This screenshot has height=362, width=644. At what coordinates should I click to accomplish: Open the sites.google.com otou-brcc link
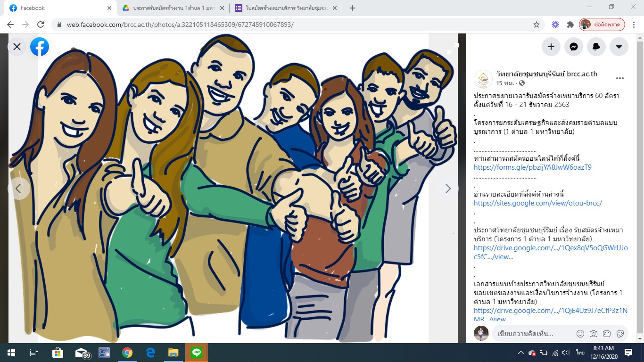[x=537, y=203]
